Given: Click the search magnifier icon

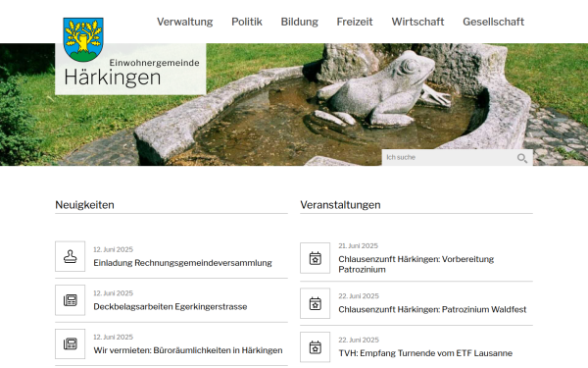Looking at the screenshot, I should pyautogui.click(x=522, y=158).
